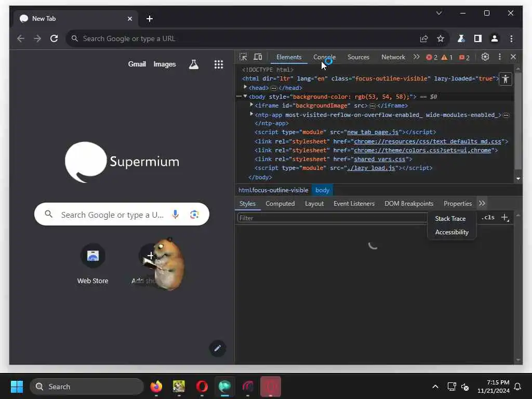
Task: Show more DevTools tabs chevron
Action: coord(416,57)
